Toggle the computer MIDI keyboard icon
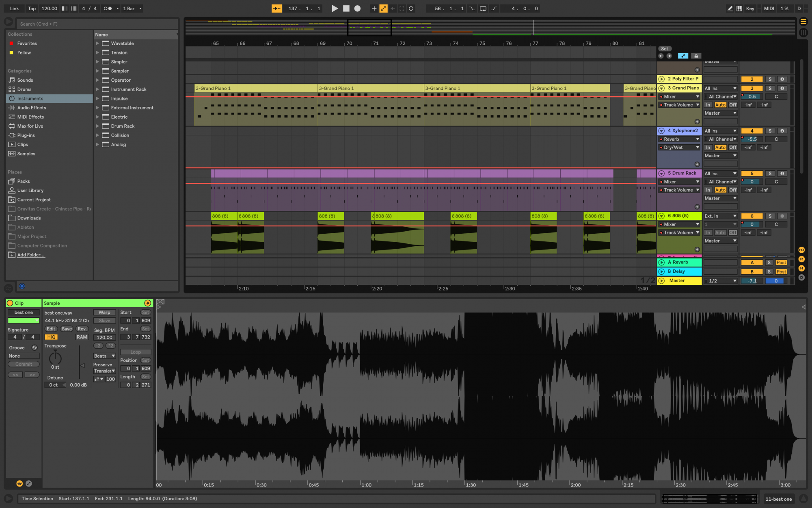 (739, 8)
